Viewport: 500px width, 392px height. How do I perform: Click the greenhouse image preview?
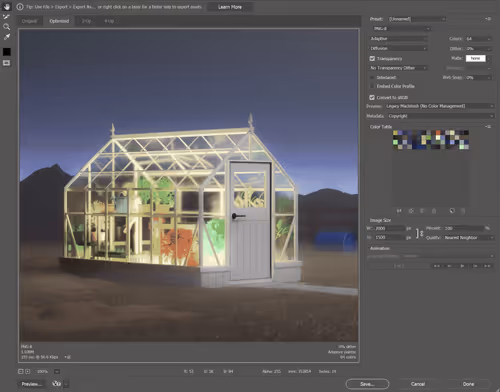click(189, 185)
